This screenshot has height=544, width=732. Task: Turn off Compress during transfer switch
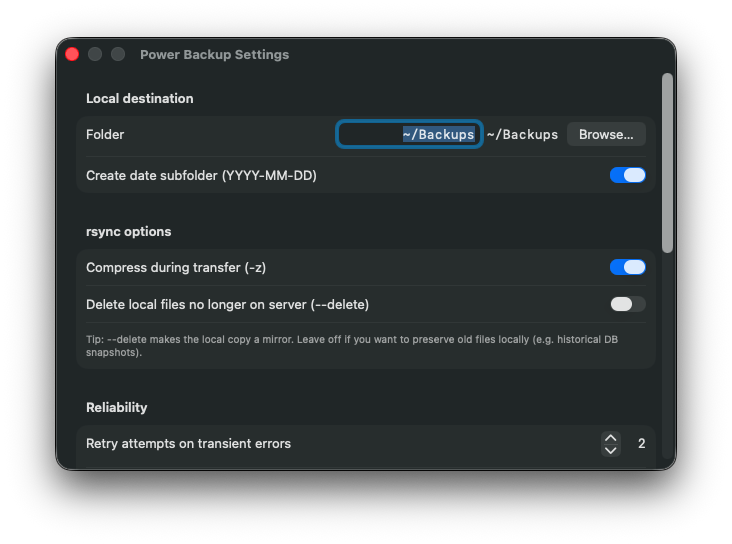[x=628, y=267]
